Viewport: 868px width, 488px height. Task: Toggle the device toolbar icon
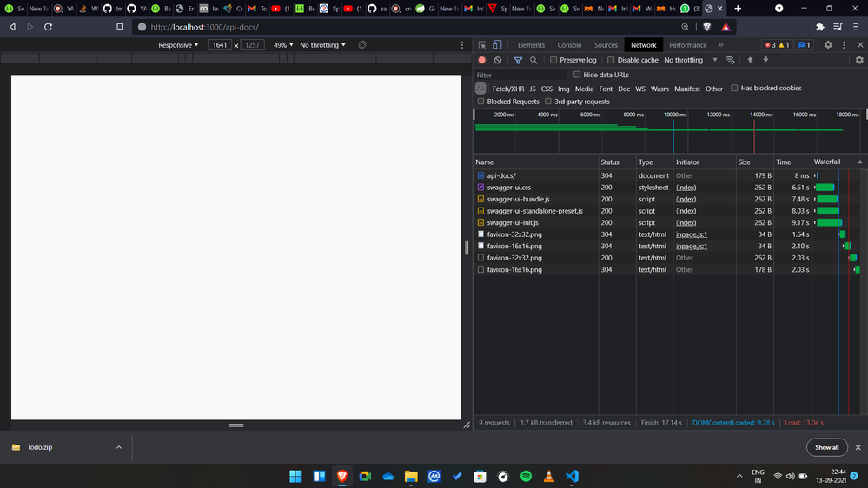[497, 45]
